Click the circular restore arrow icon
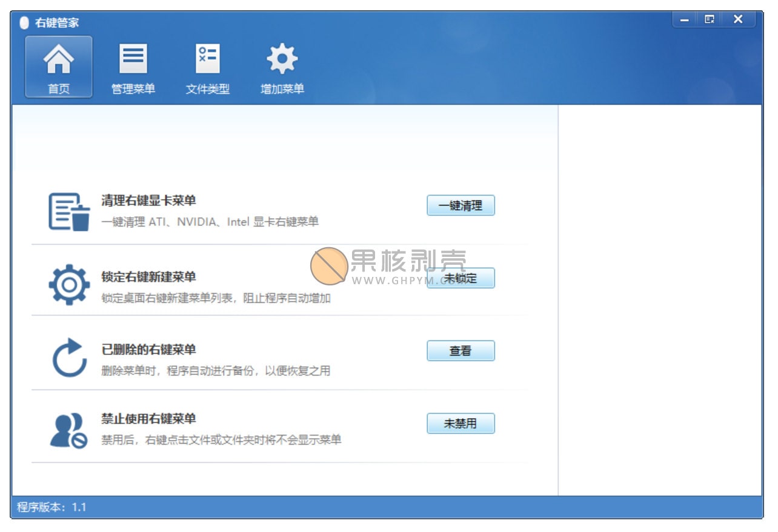 69,357
